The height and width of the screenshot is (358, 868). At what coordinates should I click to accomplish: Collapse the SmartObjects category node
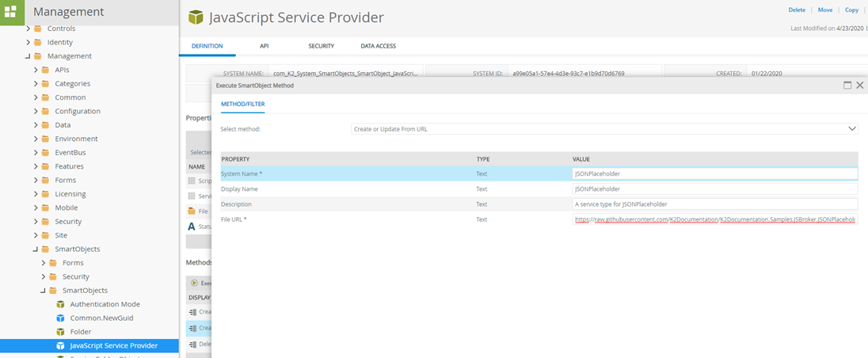(x=36, y=249)
